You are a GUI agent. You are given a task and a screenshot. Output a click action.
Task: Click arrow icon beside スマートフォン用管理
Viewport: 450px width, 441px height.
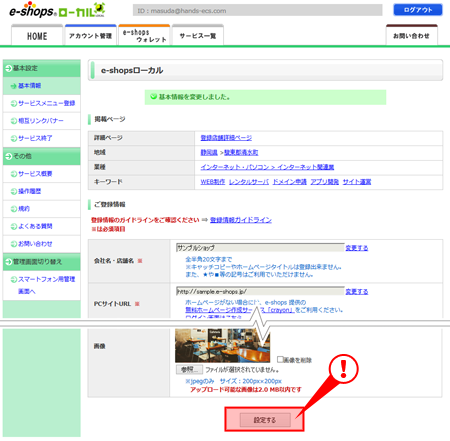point(14,279)
